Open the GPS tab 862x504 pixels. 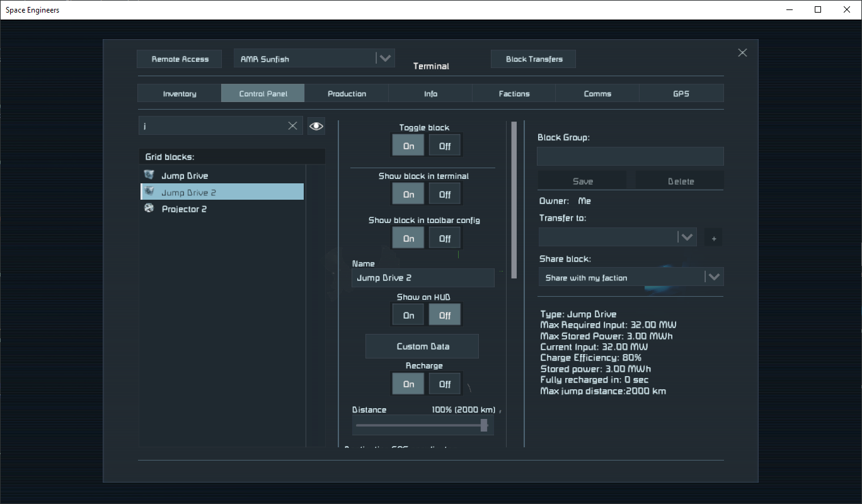681,93
